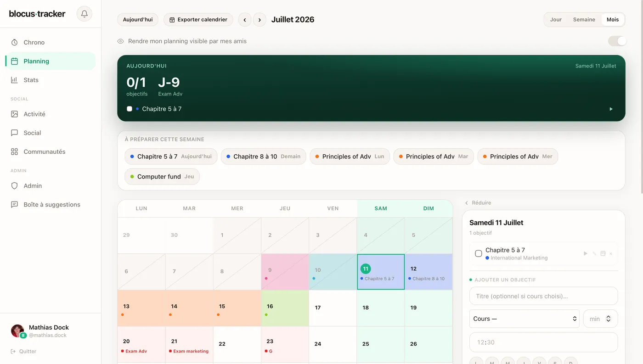Check Chapitre 5 à 7 in today banner
Image resolution: width=643 pixels, height=364 pixels.
click(130, 109)
